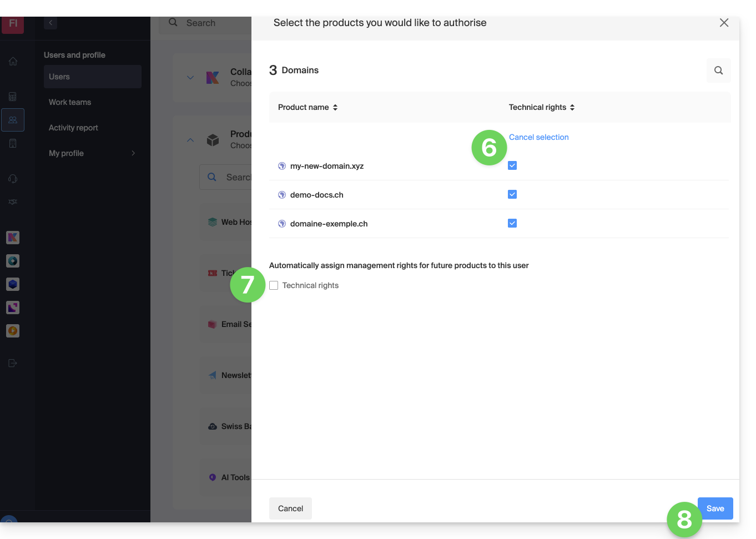Screen dimensions: 756x539
Task: Sort by Product name column
Action: pos(308,107)
